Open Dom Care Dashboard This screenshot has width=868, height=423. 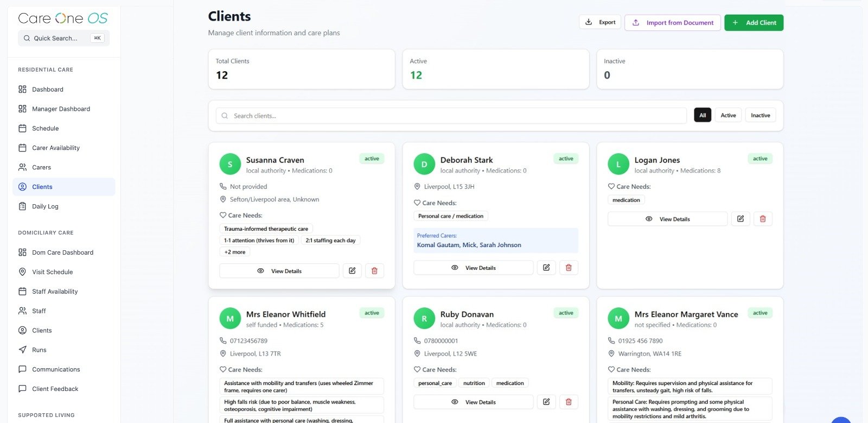[63, 252]
